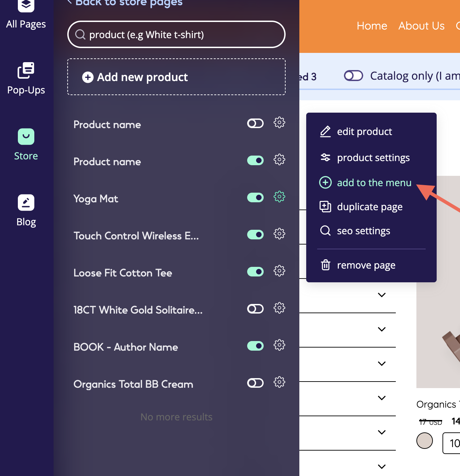Select remove page from the context menu
Viewport: 460px width, 476px height.
366,265
